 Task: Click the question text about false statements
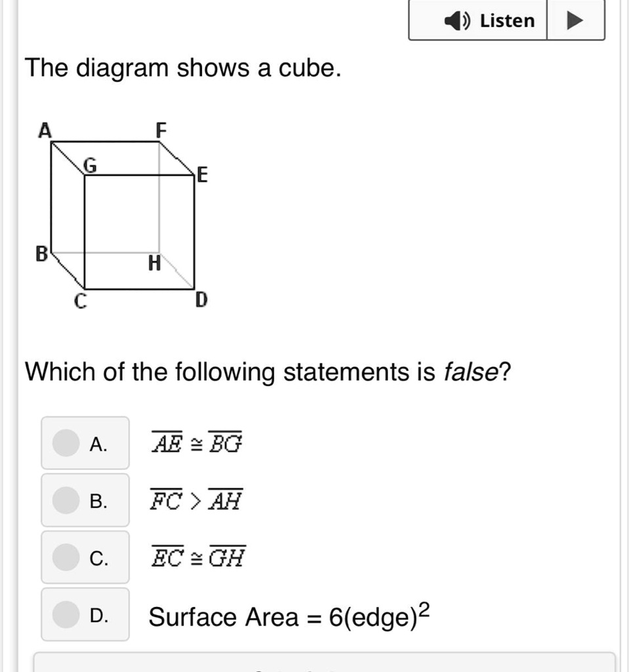point(269,371)
